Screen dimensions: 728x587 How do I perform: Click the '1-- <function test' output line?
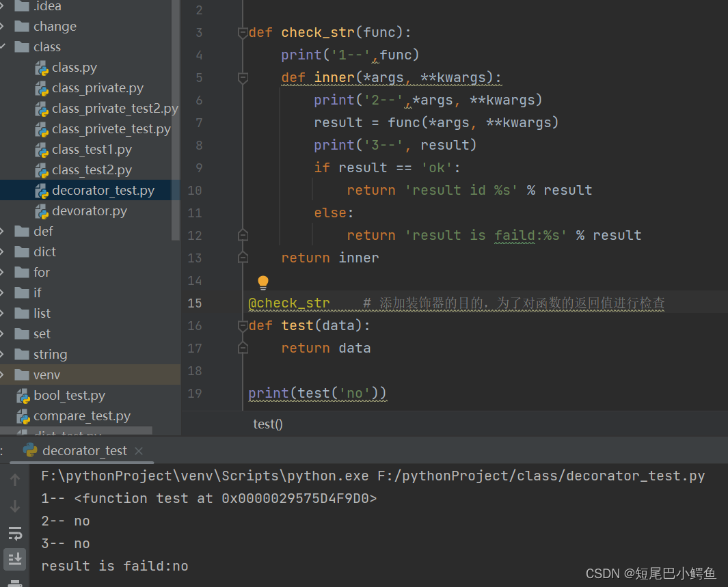(209, 498)
